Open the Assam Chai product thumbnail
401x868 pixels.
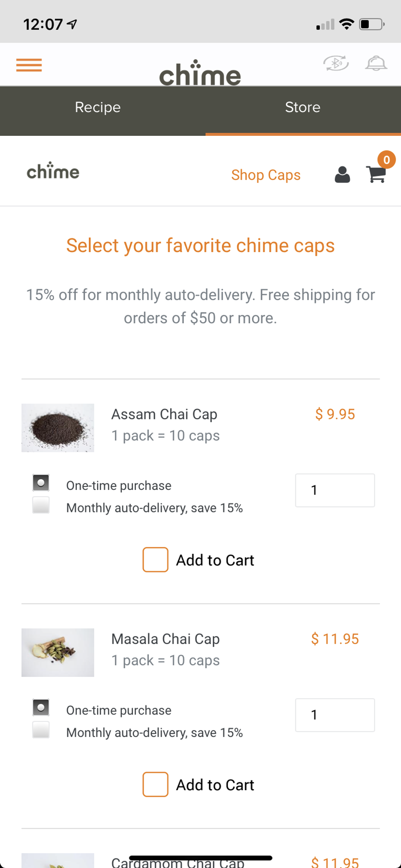coord(58,428)
